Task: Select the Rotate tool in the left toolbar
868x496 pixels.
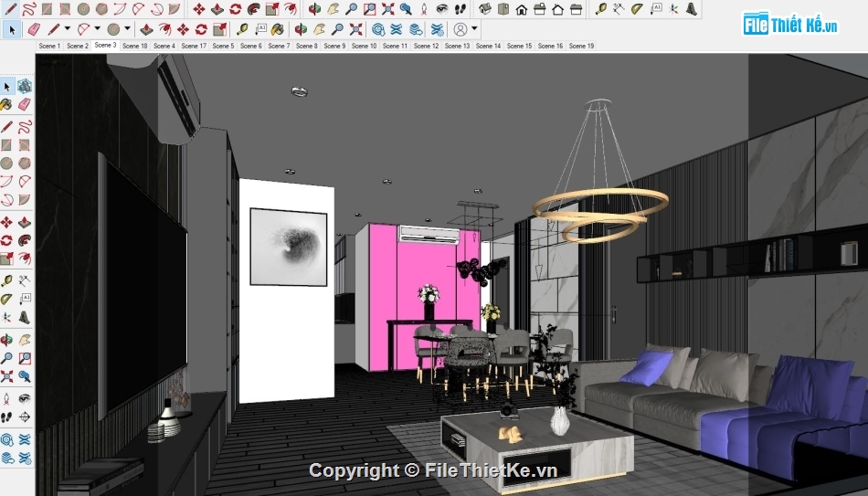Action: pyautogui.click(x=6, y=240)
